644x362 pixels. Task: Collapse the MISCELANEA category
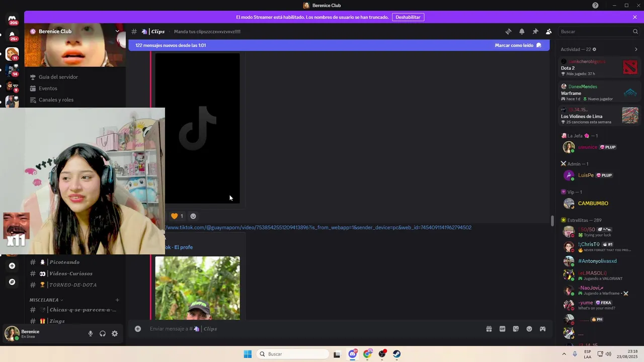[46, 300]
